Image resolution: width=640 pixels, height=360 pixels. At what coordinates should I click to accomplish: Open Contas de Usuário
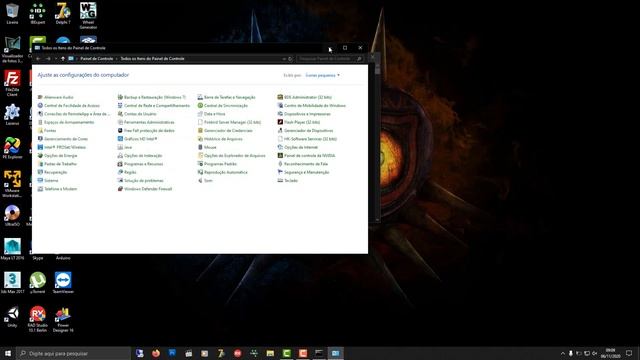(x=137, y=114)
